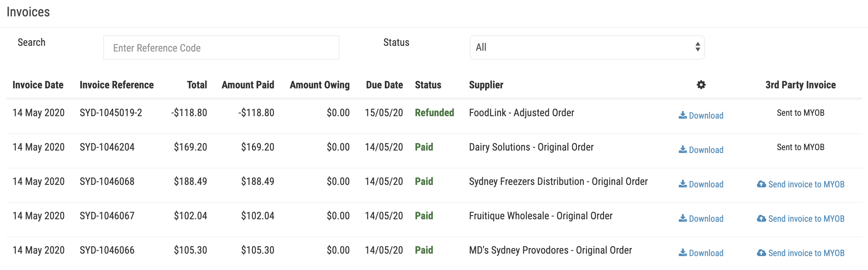Click the Invoices page heading

(x=28, y=12)
